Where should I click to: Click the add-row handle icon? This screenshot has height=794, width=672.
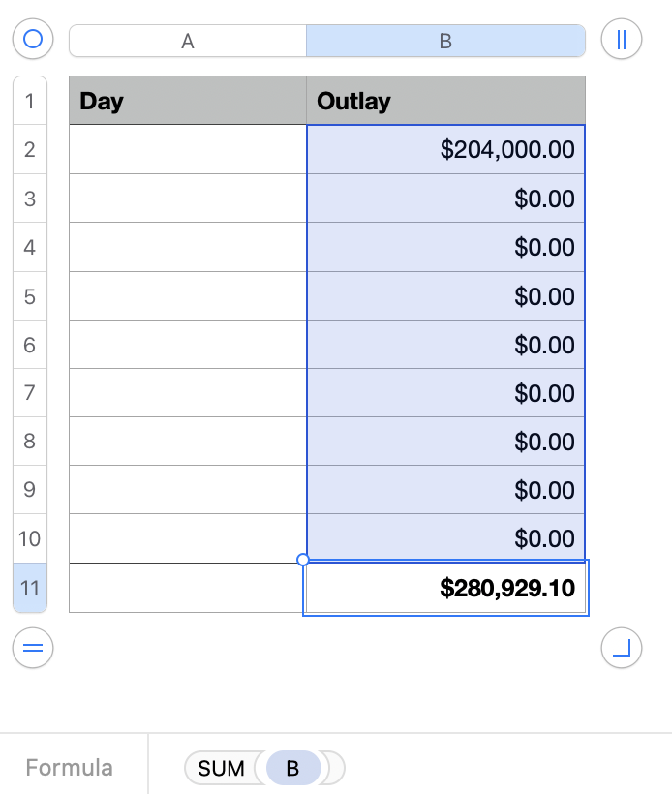point(33,648)
